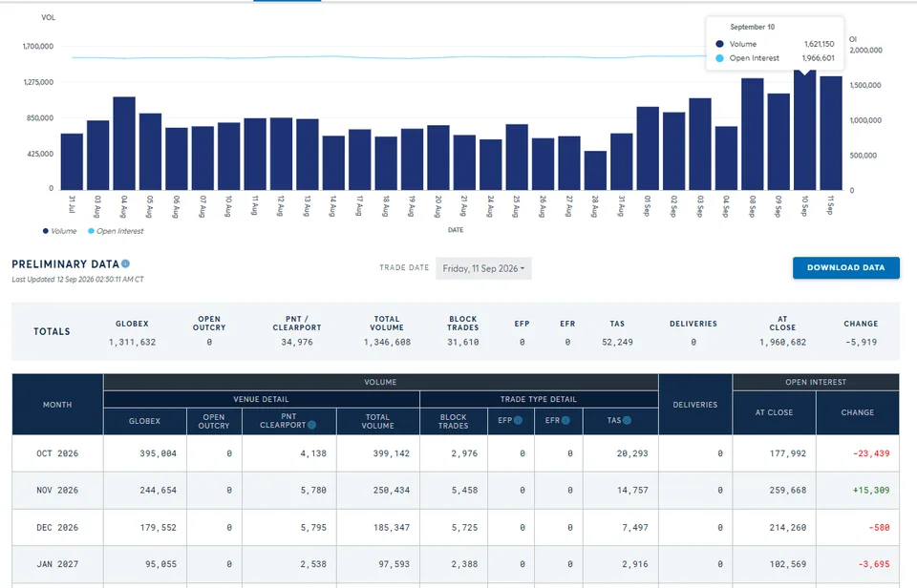917x588 pixels.
Task: Click the TOTAL VOLUME column header in the table
Action: [378, 421]
